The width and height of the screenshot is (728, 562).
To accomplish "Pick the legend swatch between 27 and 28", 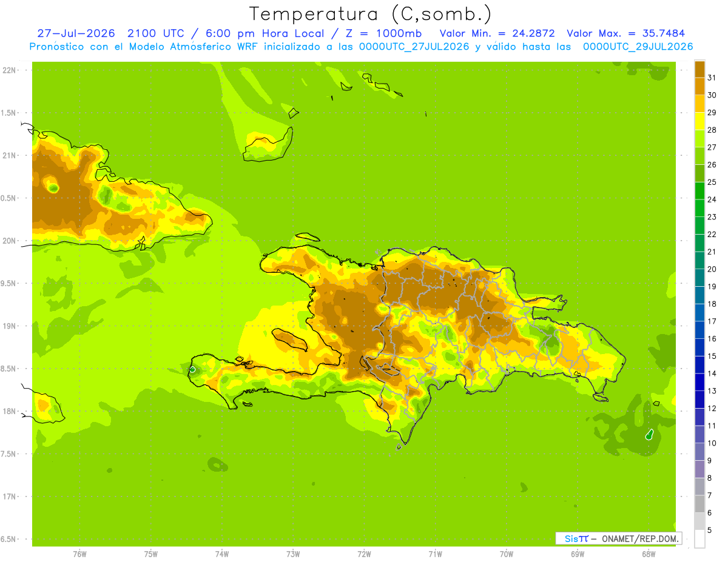I will pos(699,138).
